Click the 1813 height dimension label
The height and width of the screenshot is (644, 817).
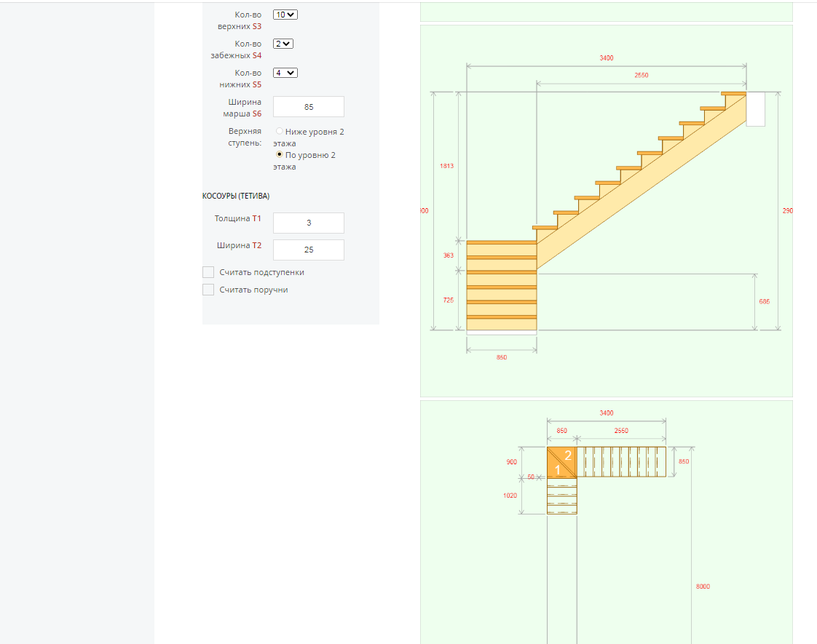click(446, 166)
